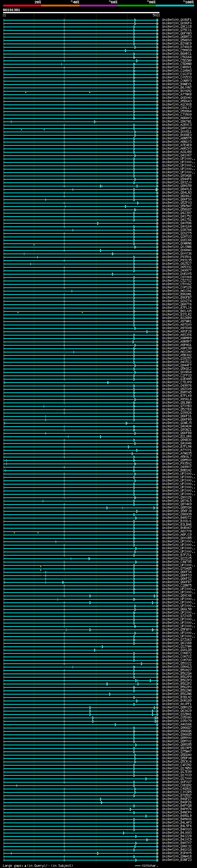Click hit label UniRef100_Q5K5A7
Viewport: 197px width, 868px height.
pos(177,206)
